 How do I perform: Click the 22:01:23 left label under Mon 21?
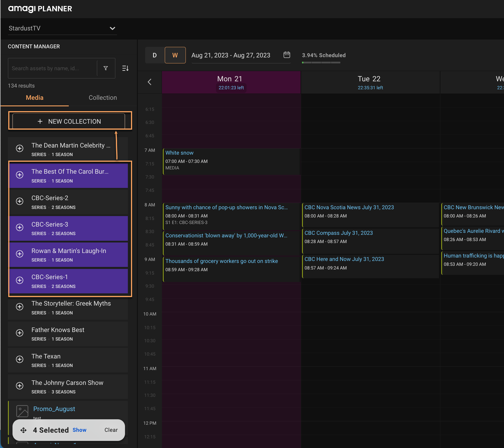[x=231, y=88]
